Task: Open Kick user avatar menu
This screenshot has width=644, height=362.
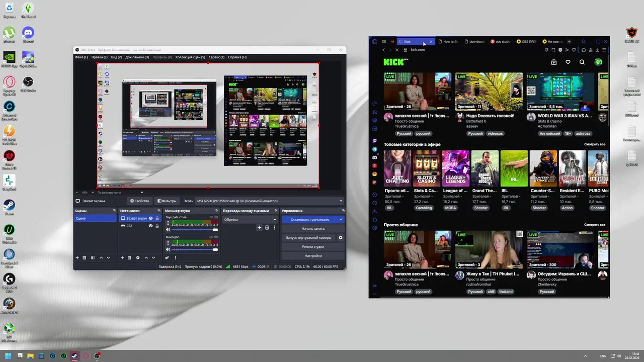Action: pos(598,62)
